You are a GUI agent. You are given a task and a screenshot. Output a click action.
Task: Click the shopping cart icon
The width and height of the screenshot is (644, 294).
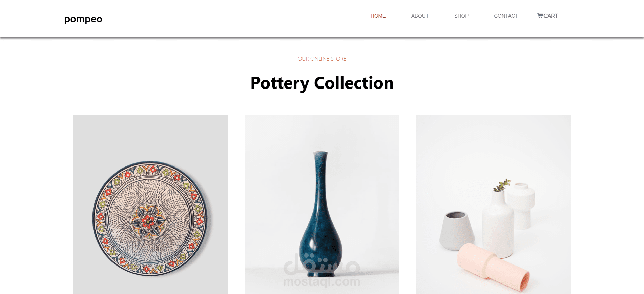(x=540, y=16)
